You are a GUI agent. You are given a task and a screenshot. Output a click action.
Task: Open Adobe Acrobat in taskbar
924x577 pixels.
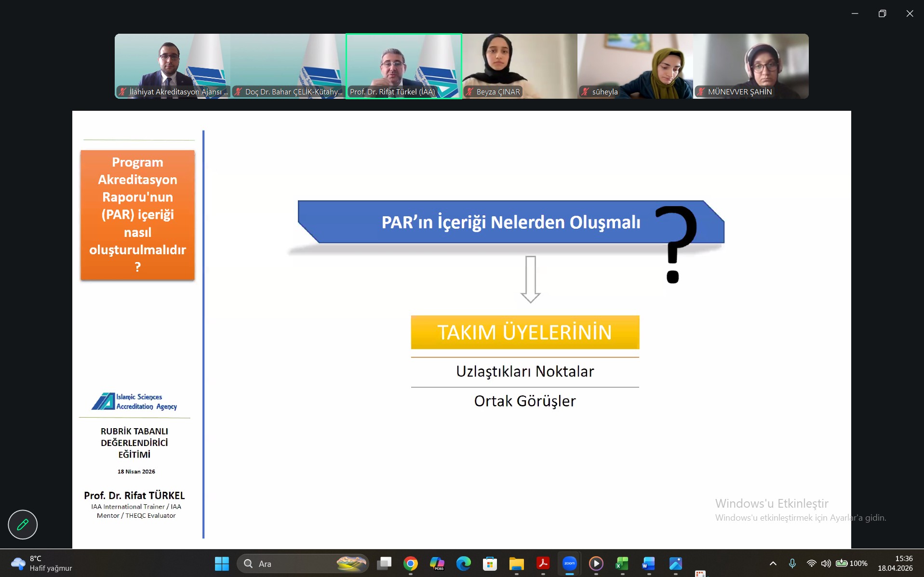543,563
